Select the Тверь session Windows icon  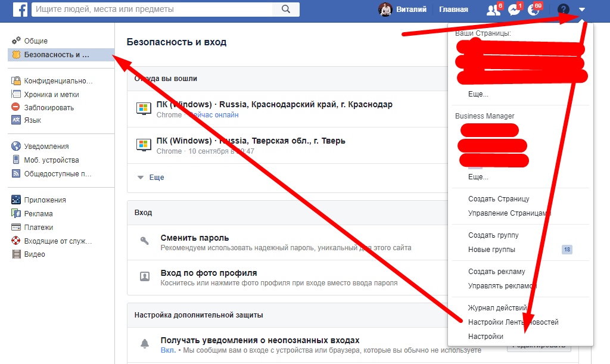point(144,145)
